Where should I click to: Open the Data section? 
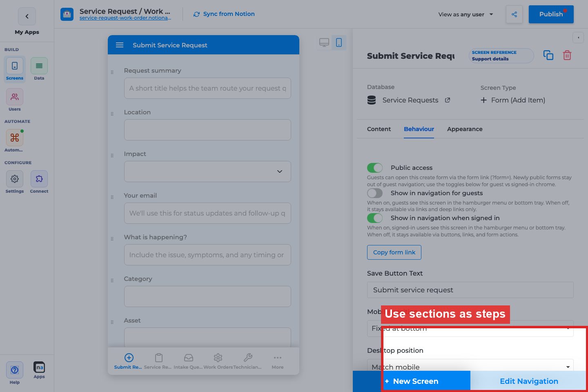click(x=39, y=69)
